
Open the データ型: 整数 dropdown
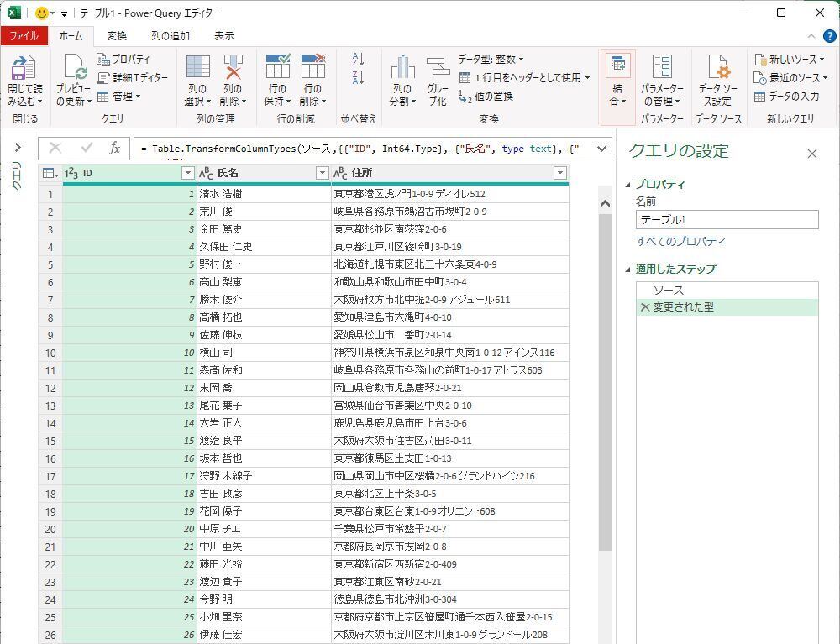click(491, 59)
